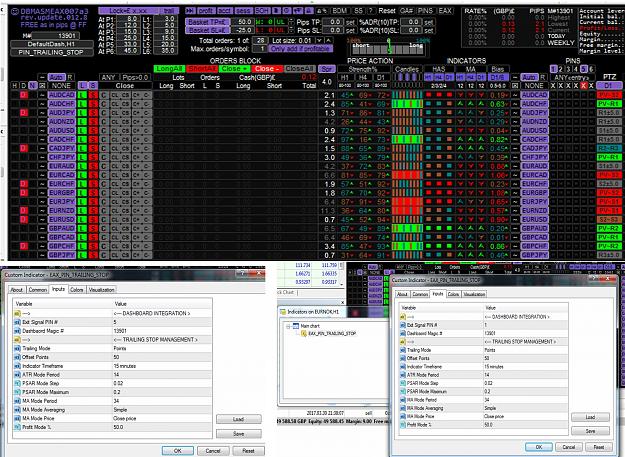Click Profit Mode % icon in PIN 5 dialog
625x457 pixels.
coord(17,427)
